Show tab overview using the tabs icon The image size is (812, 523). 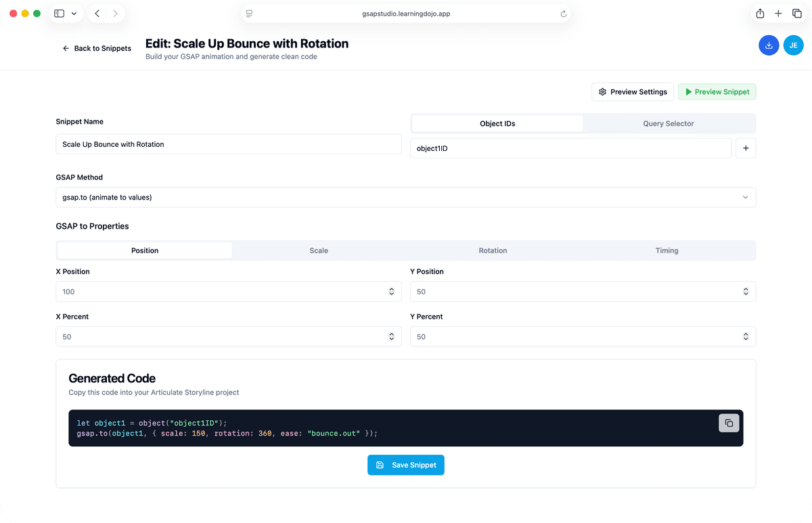tap(796, 13)
